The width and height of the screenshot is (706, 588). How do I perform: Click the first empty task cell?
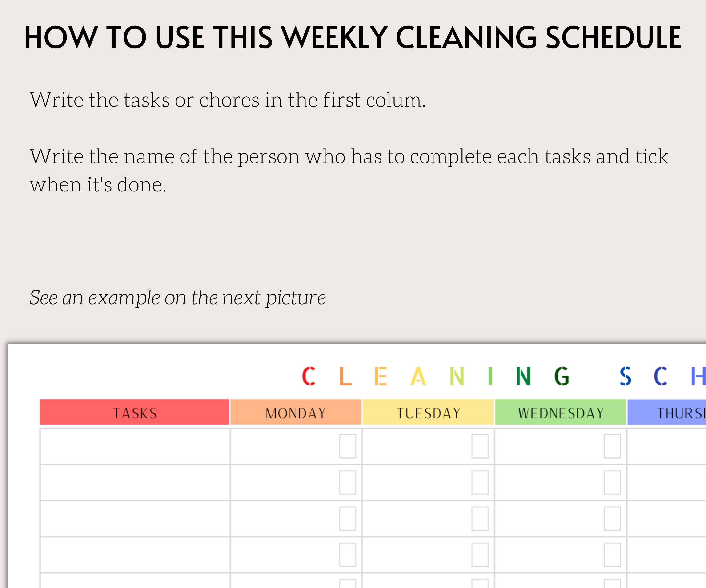click(135, 446)
